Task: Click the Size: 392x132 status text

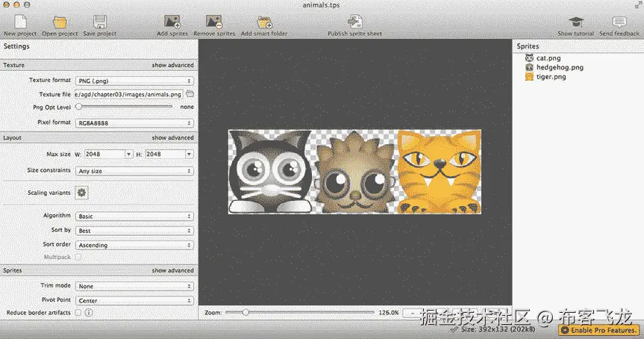Action: point(498,329)
